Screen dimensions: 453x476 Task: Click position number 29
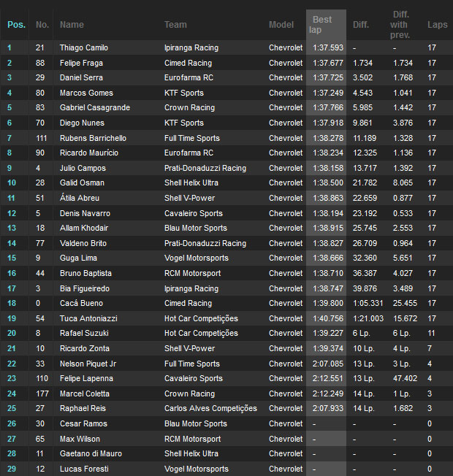coord(12,469)
